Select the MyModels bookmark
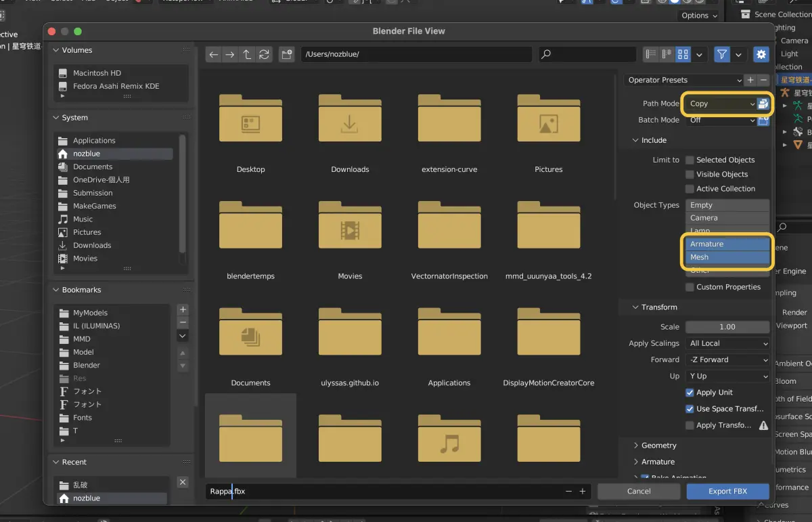Image resolution: width=812 pixels, height=522 pixels. [112, 313]
